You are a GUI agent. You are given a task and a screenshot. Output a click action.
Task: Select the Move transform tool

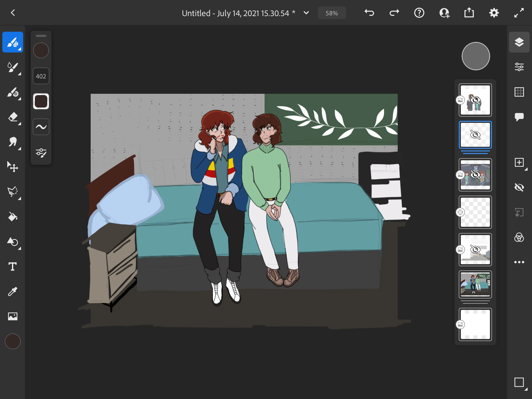(12, 167)
